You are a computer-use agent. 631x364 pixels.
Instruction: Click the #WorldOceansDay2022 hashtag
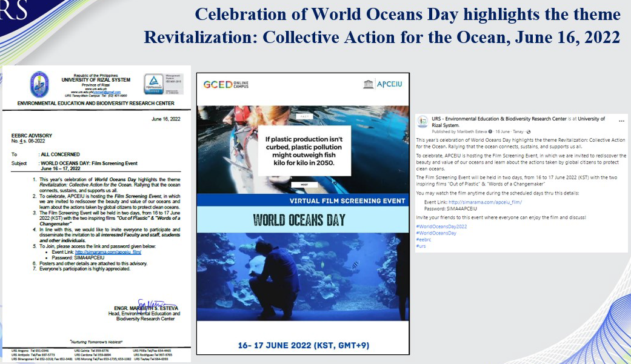coord(441,227)
